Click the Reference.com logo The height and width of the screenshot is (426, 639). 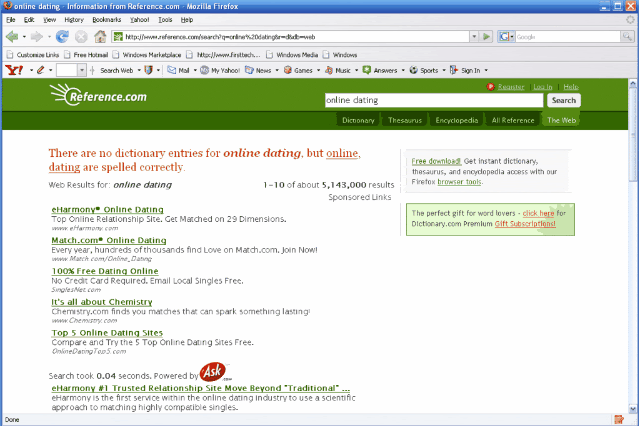pos(98,95)
